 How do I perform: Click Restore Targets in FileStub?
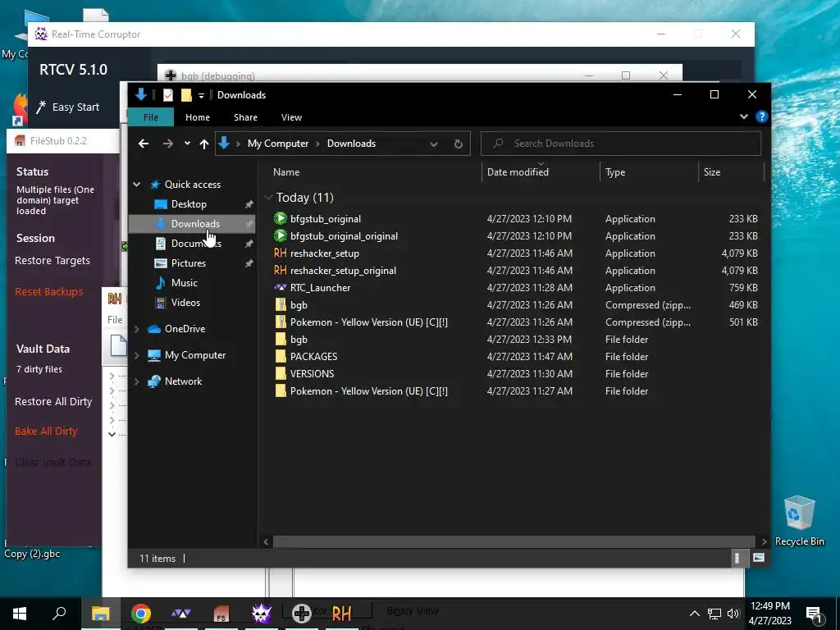point(52,261)
